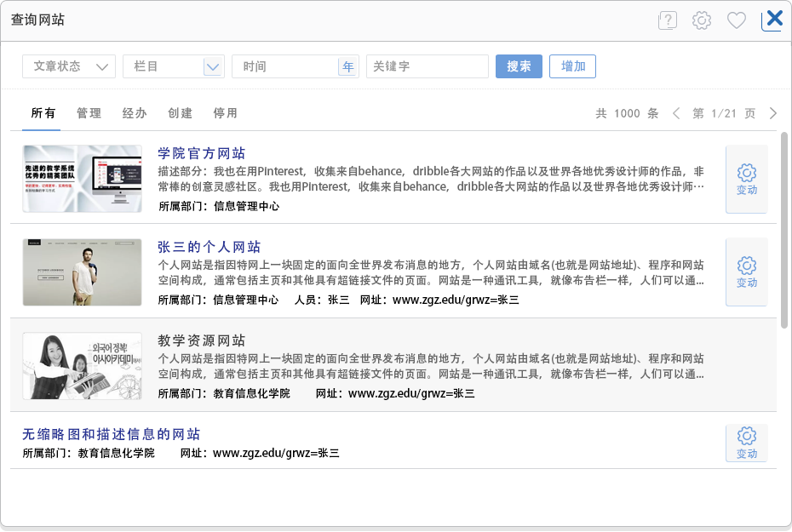The image size is (792, 532).
Task: Click 变动 gear for 无缩略图和描述信息的网站
Action: pyautogui.click(x=746, y=443)
